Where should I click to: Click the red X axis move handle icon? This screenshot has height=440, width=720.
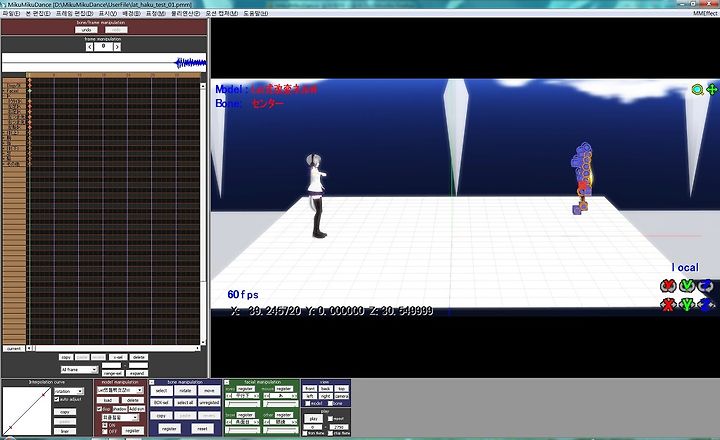point(668,304)
